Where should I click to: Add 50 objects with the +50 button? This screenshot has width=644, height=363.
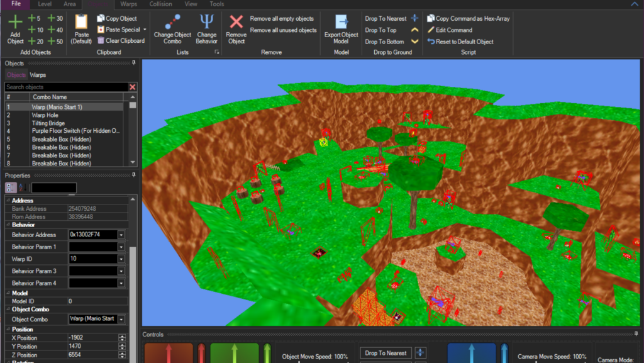pyautogui.click(x=55, y=41)
